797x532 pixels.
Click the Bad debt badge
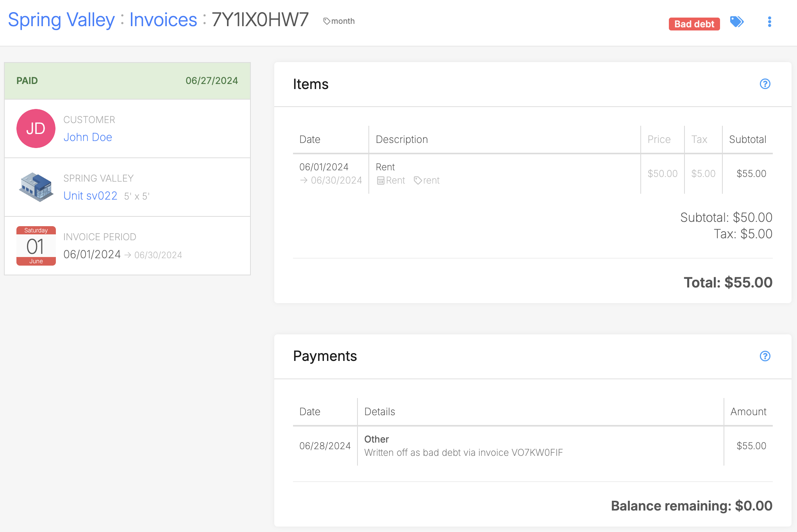(x=694, y=24)
